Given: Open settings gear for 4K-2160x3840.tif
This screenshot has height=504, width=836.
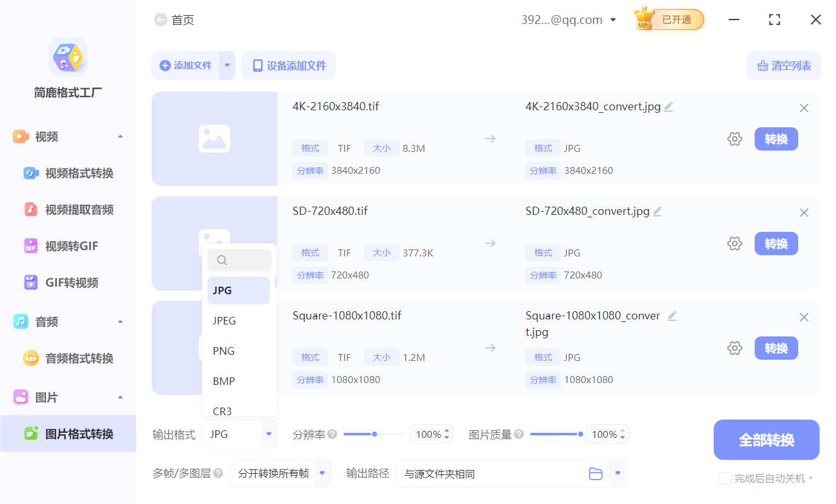Looking at the screenshot, I should [734, 139].
